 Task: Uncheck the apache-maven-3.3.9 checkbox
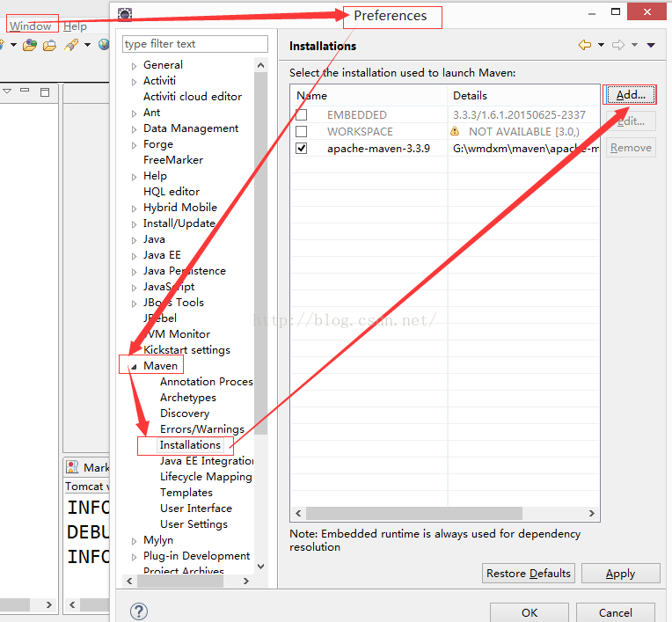[302, 149]
